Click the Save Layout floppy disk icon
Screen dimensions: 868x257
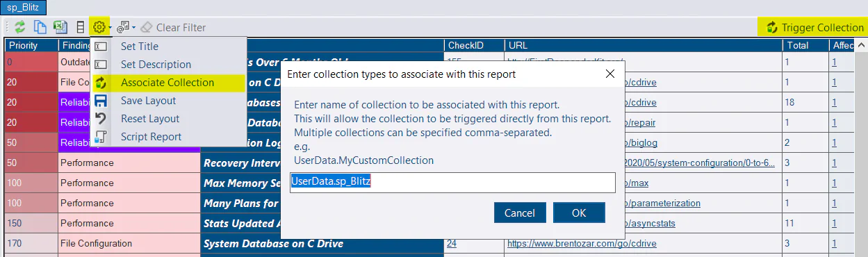(101, 101)
